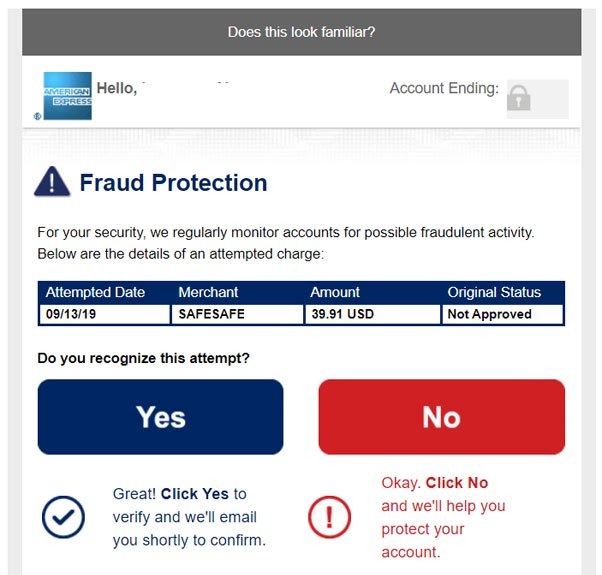This screenshot has width=602, height=575.
Task: Click the padlock icon beside Account Ending
Action: coord(519,98)
